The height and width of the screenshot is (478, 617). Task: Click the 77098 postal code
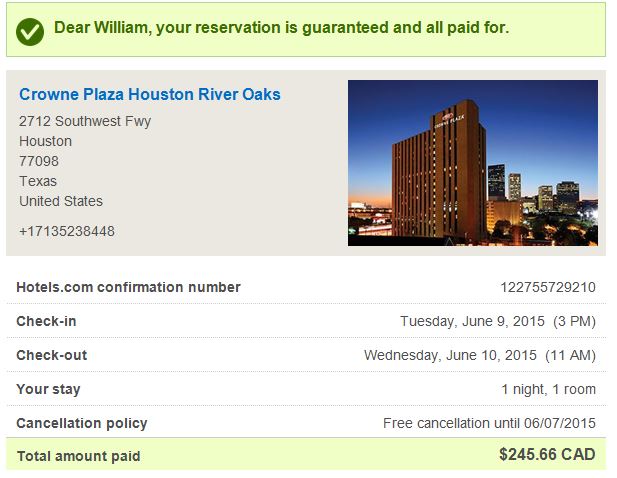[39, 161]
